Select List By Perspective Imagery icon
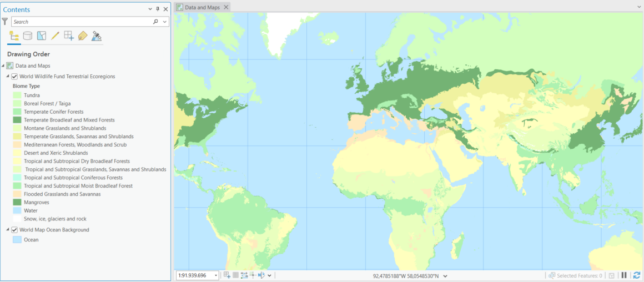The height and width of the screenshot is (282, 644). point(97,36)
